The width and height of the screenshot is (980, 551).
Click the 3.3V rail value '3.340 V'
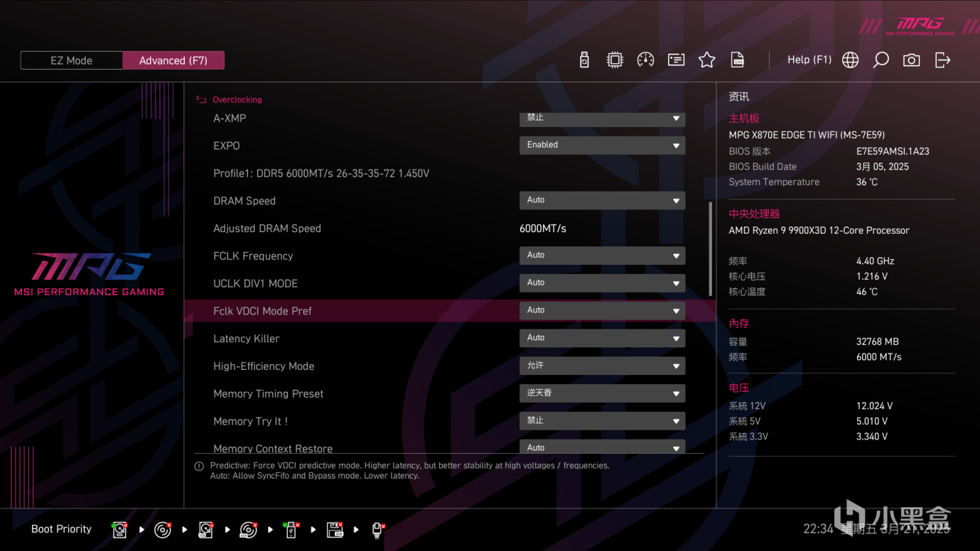click(872, 437)
